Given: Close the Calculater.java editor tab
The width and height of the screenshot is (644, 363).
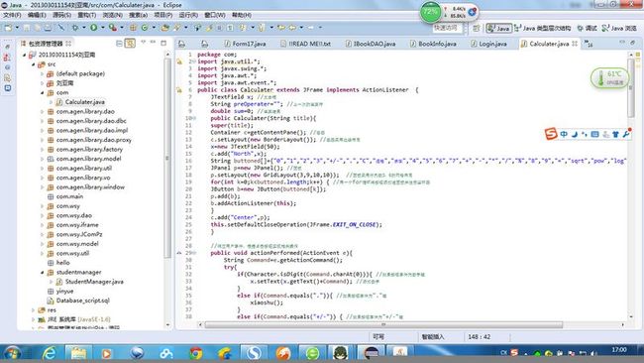Looking at the screenshot, I should point(575,44).
